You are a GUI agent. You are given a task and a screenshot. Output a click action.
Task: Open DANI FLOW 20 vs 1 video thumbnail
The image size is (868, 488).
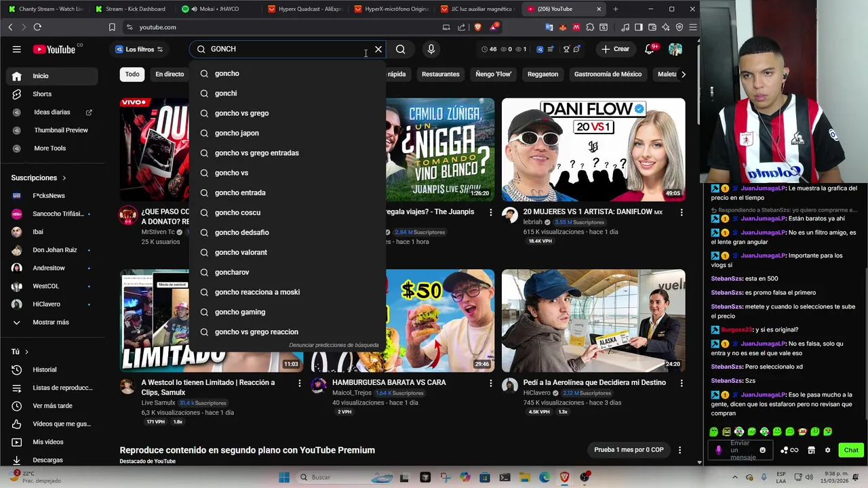(x=593, y=150)
